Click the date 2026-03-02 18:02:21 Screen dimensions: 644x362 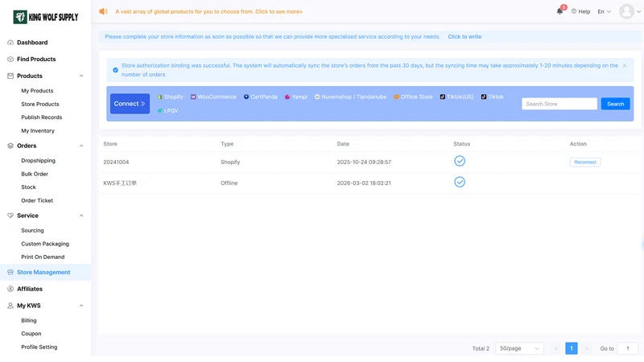coord(364,183)
